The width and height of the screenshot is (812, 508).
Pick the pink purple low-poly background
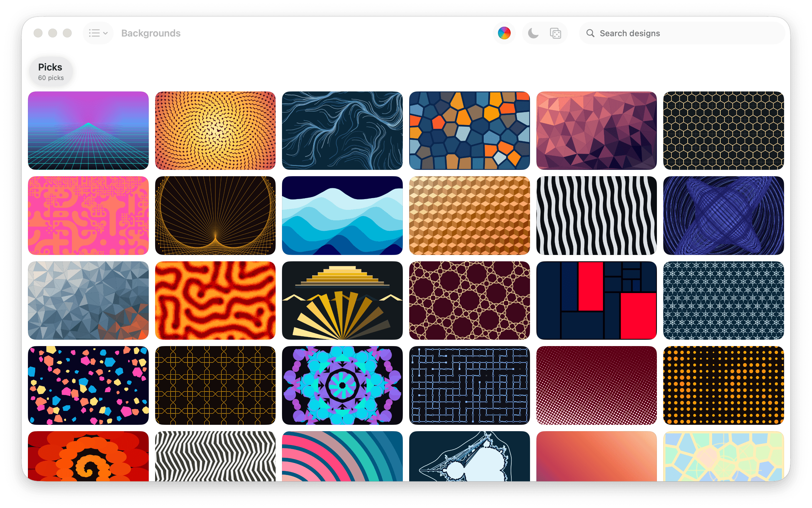tap(597, 130)
